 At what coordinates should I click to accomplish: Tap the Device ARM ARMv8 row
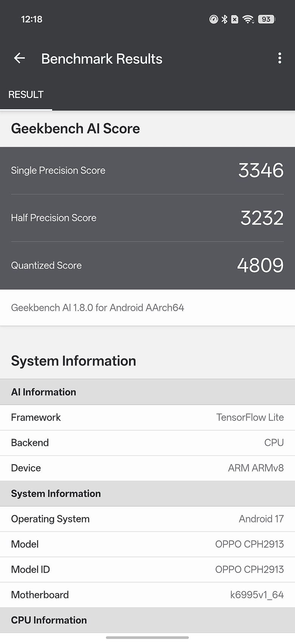pos(147,468)
